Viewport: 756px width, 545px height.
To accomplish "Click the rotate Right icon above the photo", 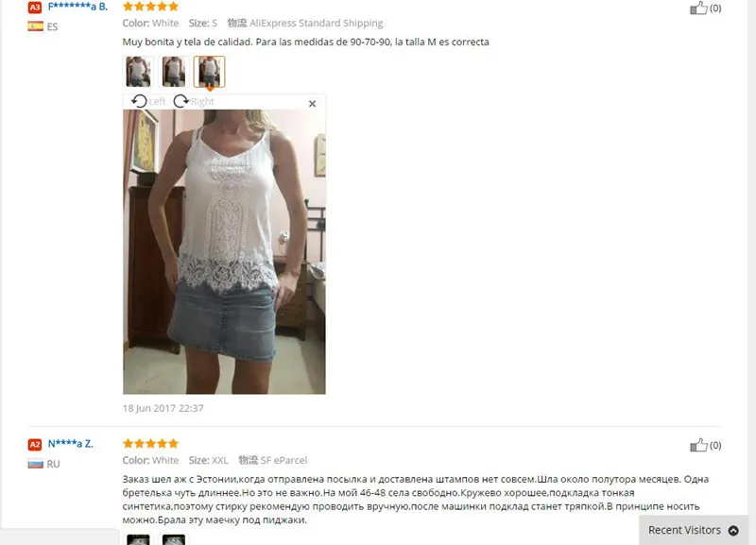I will coord(181,101).
